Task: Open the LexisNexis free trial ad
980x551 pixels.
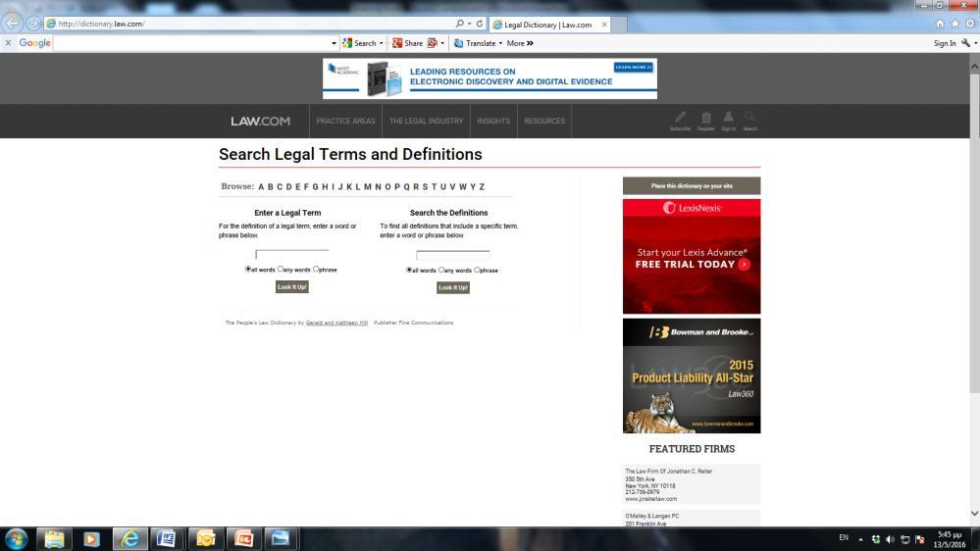Action: pyautogui.click(x=692, y=256)
